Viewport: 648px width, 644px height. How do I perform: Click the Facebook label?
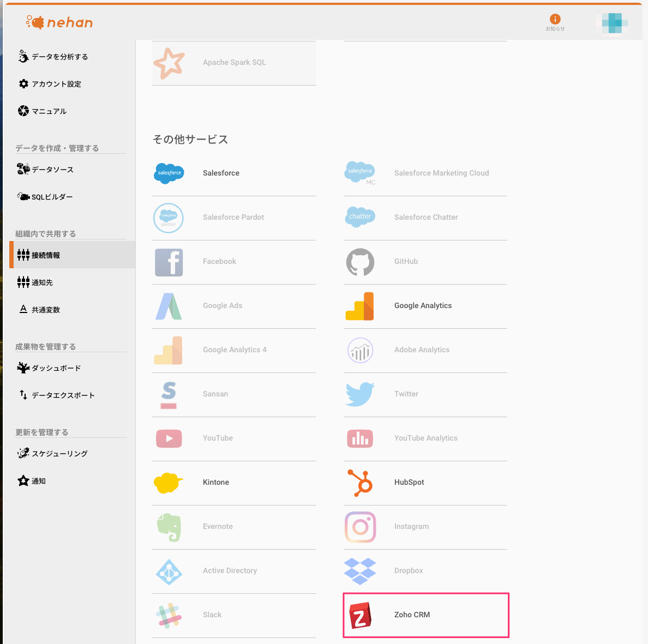pos(219,262)
